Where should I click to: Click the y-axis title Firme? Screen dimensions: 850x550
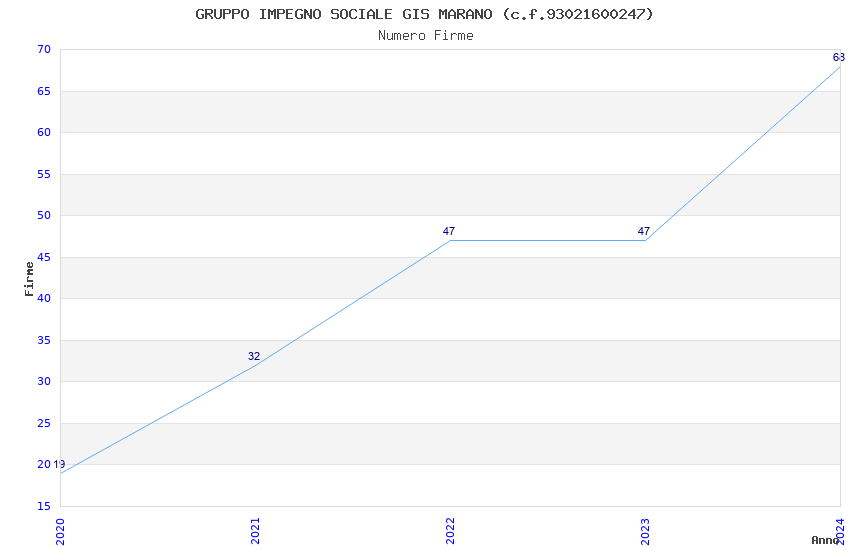click(x=29, y=279)
